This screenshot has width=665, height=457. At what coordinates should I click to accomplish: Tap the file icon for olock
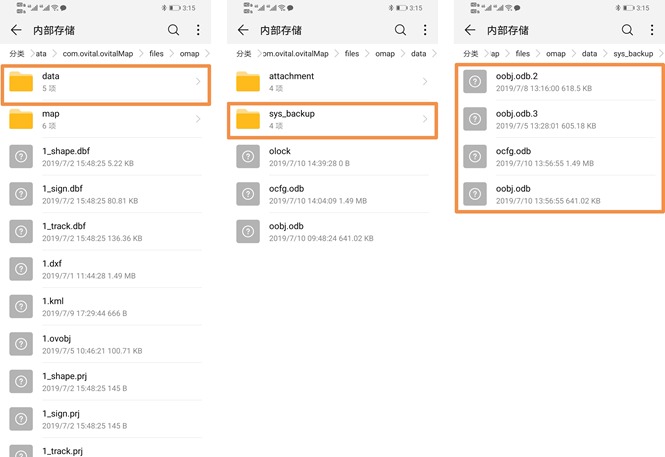point(249,156)
